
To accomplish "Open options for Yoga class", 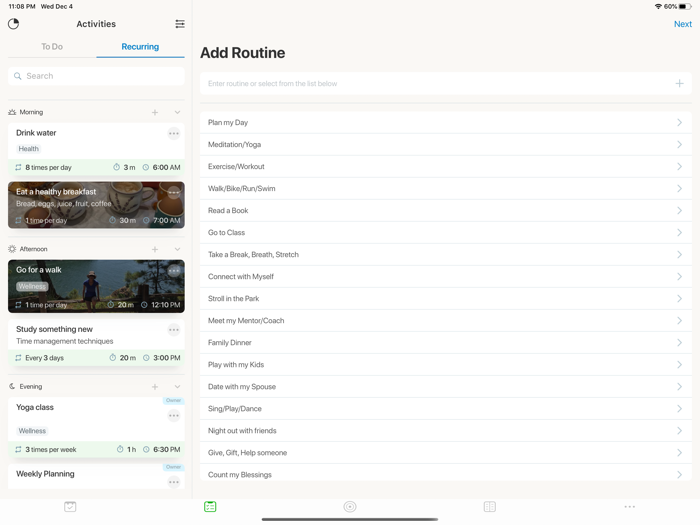I will (x=174, y=416).
